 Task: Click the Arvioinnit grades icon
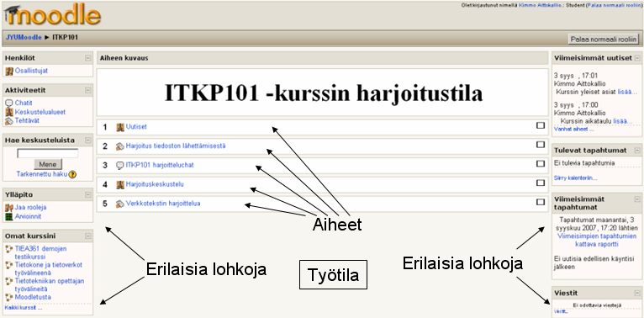click(x=9, y=216)
